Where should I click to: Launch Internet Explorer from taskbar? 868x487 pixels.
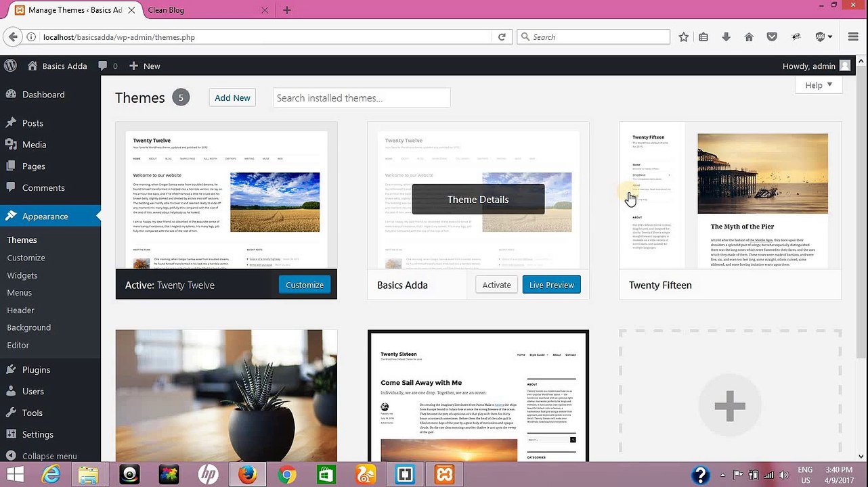click(51, 475)
